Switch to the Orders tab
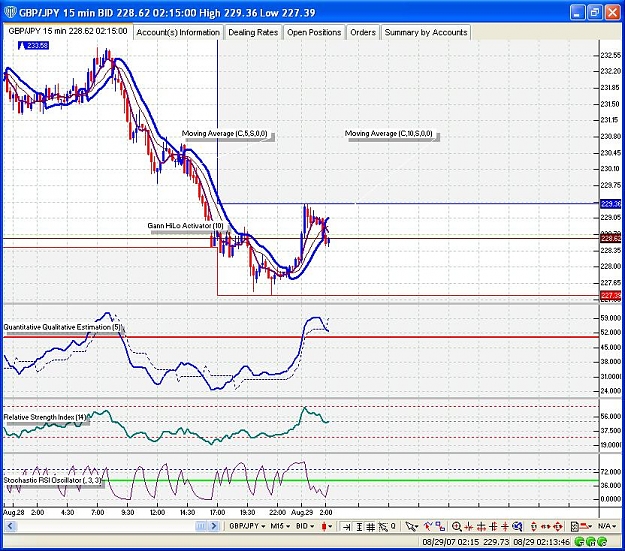Screen dimensions: 625x551 (363, 32)
